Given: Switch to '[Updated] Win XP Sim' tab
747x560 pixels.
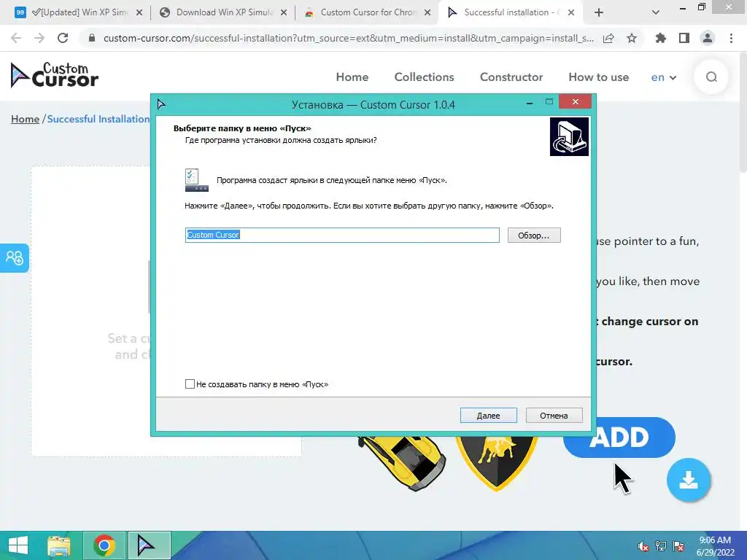Looking at the screenshot, I should pyautogui.click(x=79, y=12).
